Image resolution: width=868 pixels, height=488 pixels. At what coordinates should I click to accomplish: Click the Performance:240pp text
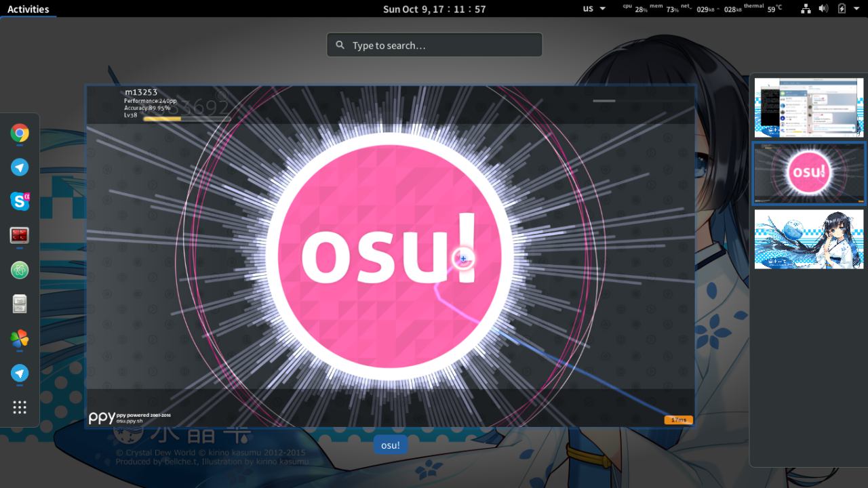(x=151, y=101)
